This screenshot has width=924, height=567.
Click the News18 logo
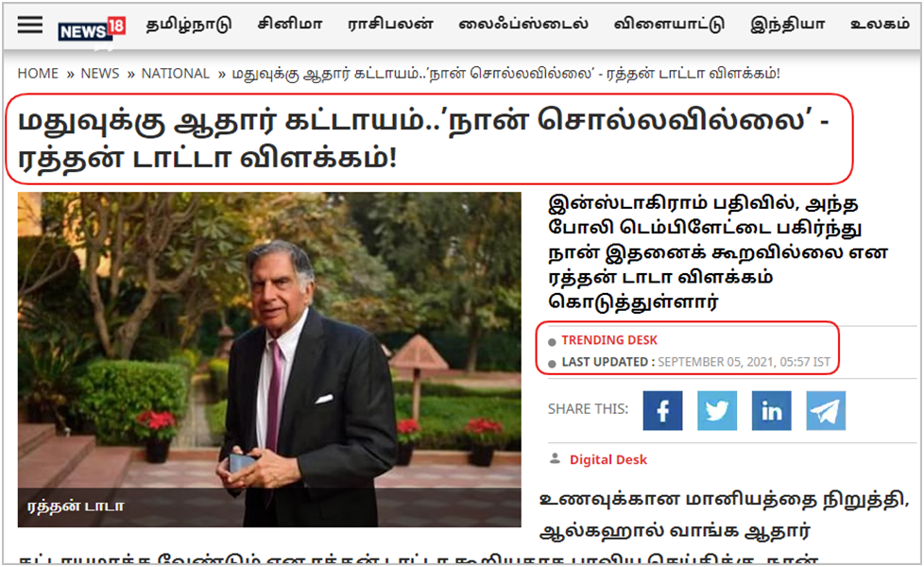click(x=92, y=29)
